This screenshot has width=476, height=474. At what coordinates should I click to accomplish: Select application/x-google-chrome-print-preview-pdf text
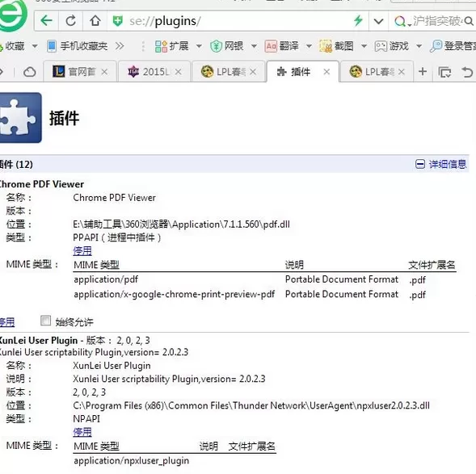click(x=174, y=294)
